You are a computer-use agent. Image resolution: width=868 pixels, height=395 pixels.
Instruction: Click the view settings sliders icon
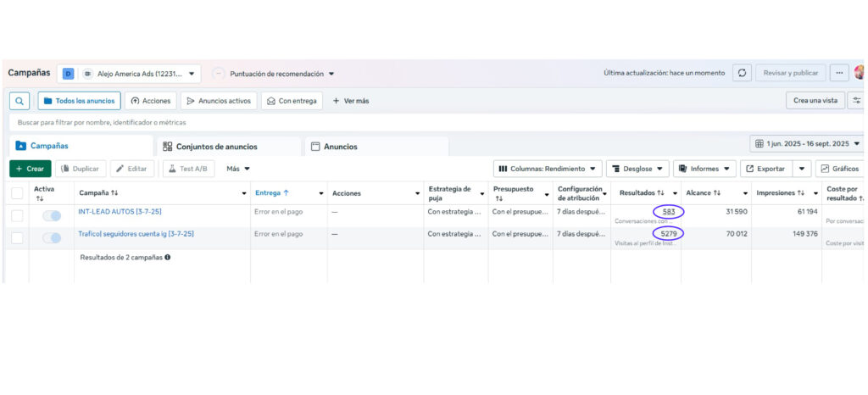[857, 101]
